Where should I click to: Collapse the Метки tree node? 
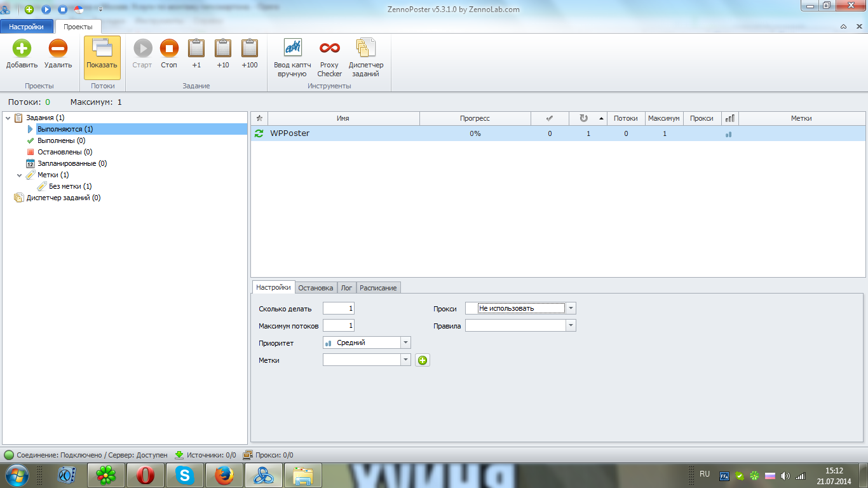point(19,175)
